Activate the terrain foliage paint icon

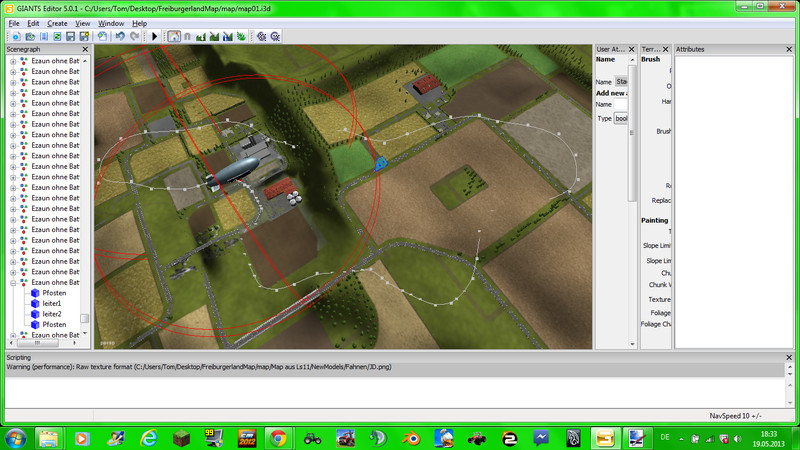(x=241, y=37)
